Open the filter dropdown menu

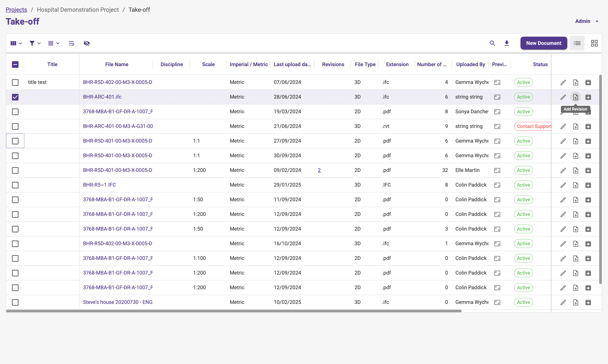point(35,43)
